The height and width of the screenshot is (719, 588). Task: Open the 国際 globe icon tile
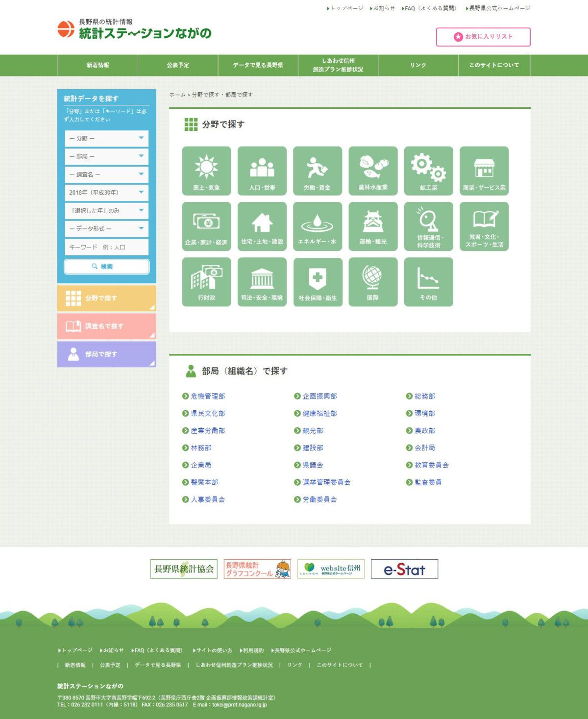373,282
